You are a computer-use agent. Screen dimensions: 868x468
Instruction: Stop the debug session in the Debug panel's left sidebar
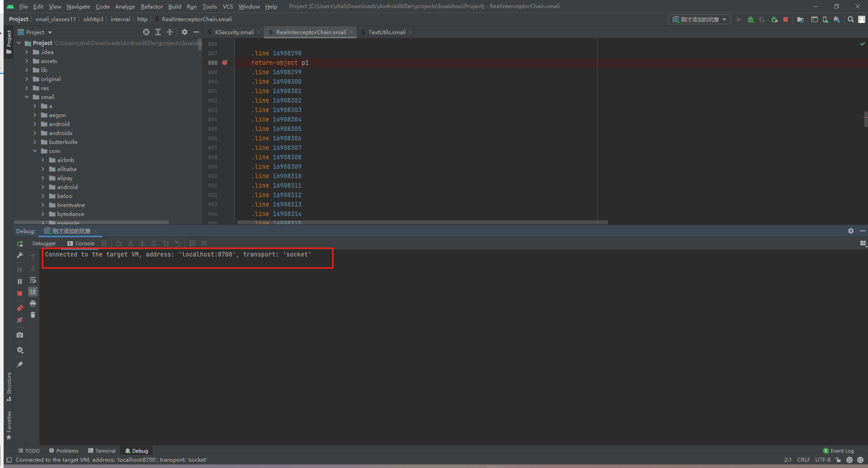20,293
